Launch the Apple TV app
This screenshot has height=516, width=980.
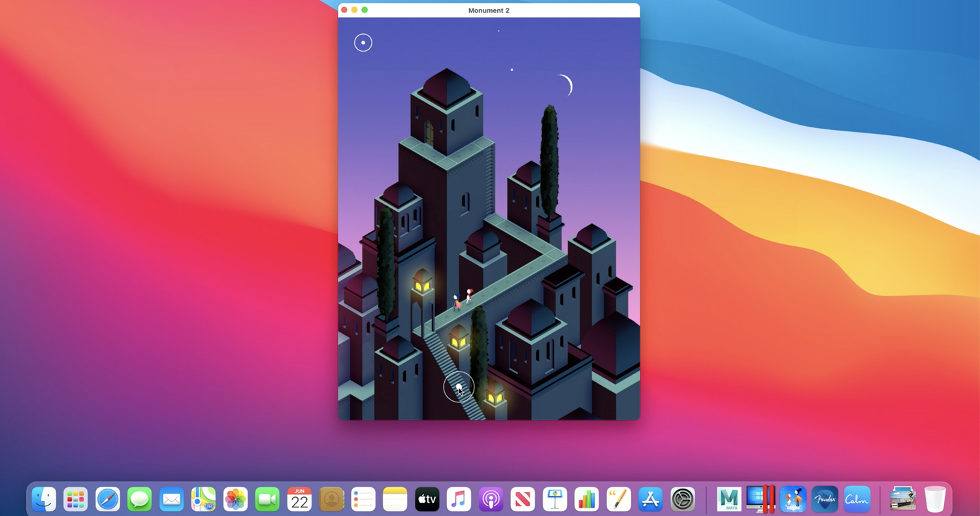[x=427, y=500]
